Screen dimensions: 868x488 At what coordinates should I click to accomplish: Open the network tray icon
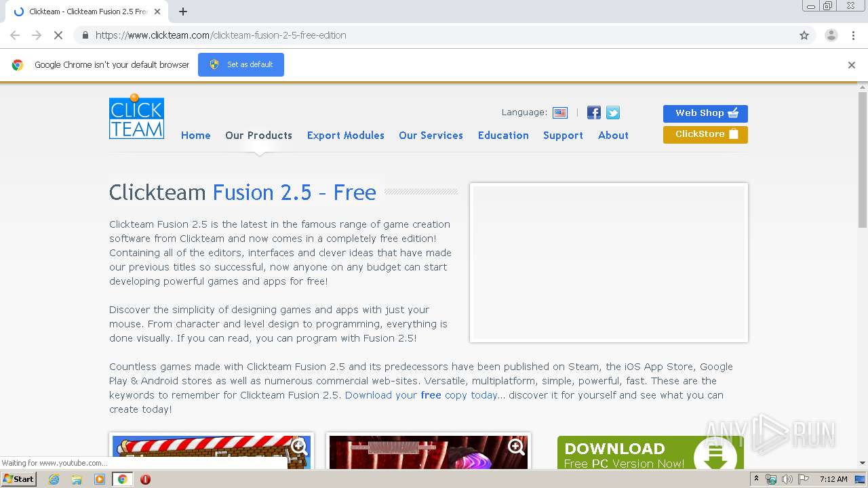(771, 479)
